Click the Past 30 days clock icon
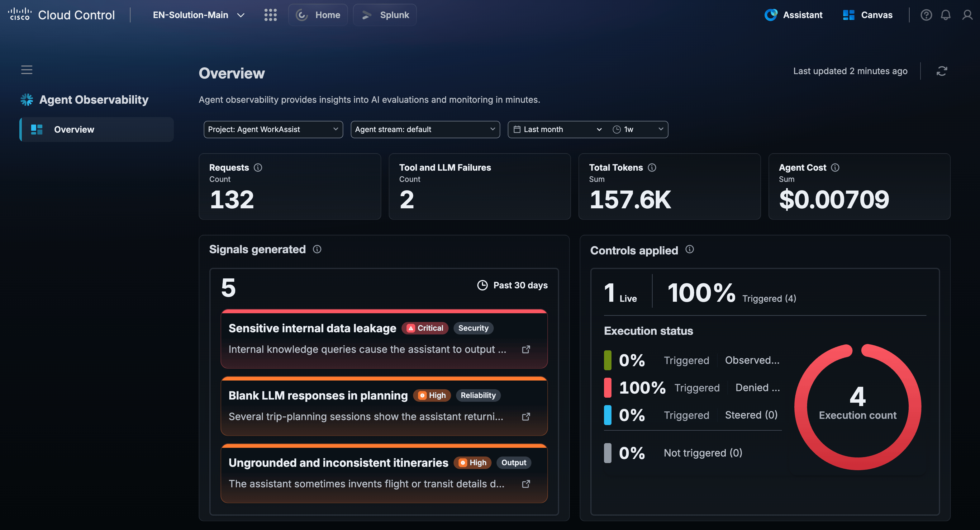The height and width of the screenshot is (530, 980). click(483, 285)
